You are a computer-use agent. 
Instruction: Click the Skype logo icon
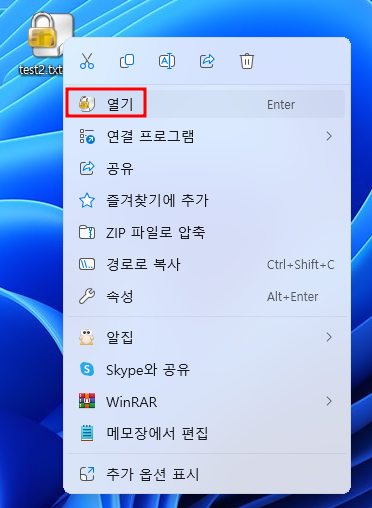tap(87, 369)
